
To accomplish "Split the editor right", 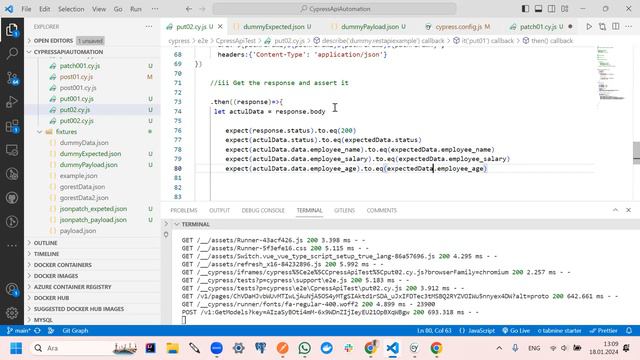I will click(x=616, y=27).
